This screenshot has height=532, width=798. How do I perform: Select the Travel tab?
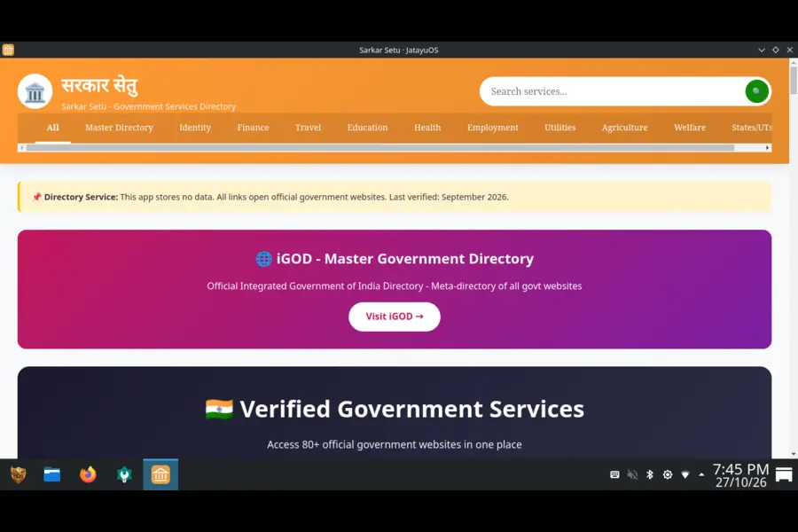point(309,128)
